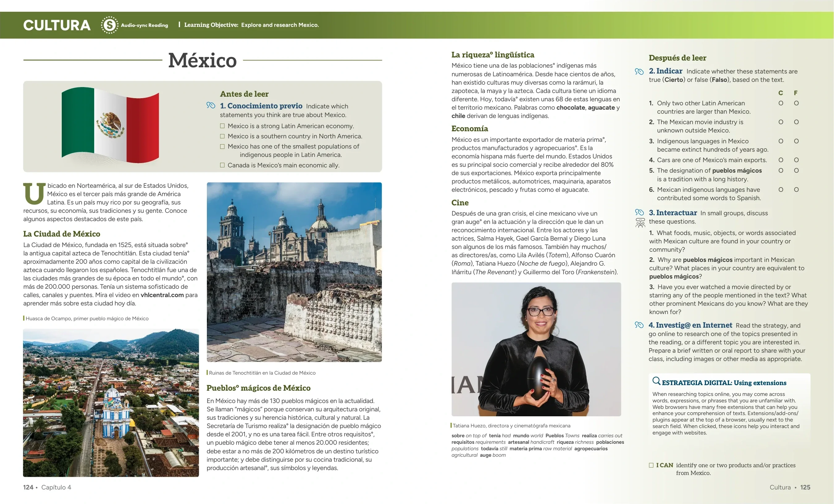Select Cierto for 'Only two other Latin American countries'
The height and width of the screenshot is (504, 834).
pos(781,103)
